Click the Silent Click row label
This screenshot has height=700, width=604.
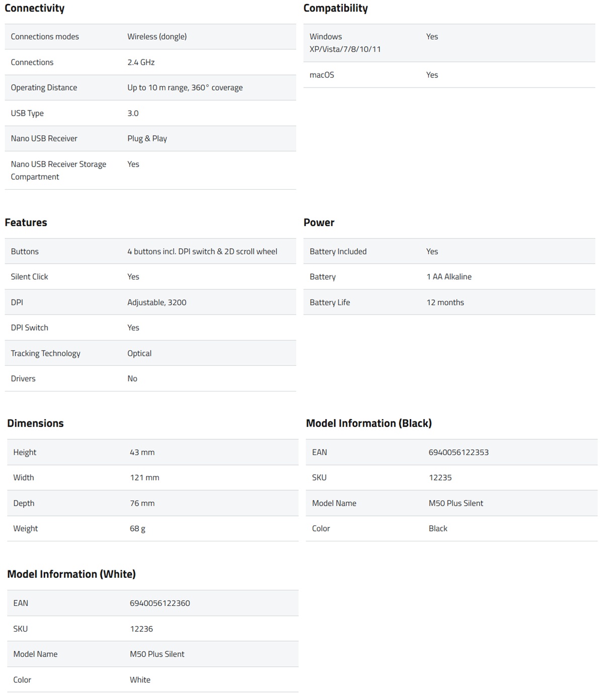(x=29, y=277)
